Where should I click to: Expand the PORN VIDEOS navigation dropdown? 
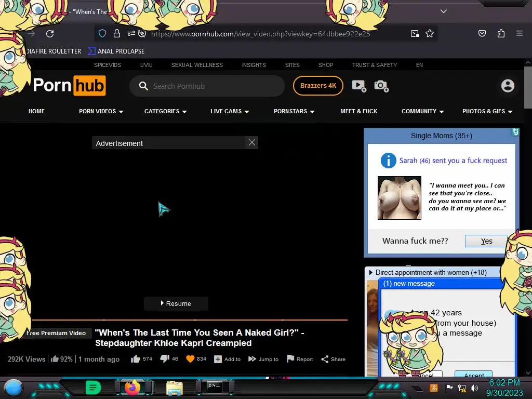101,111
